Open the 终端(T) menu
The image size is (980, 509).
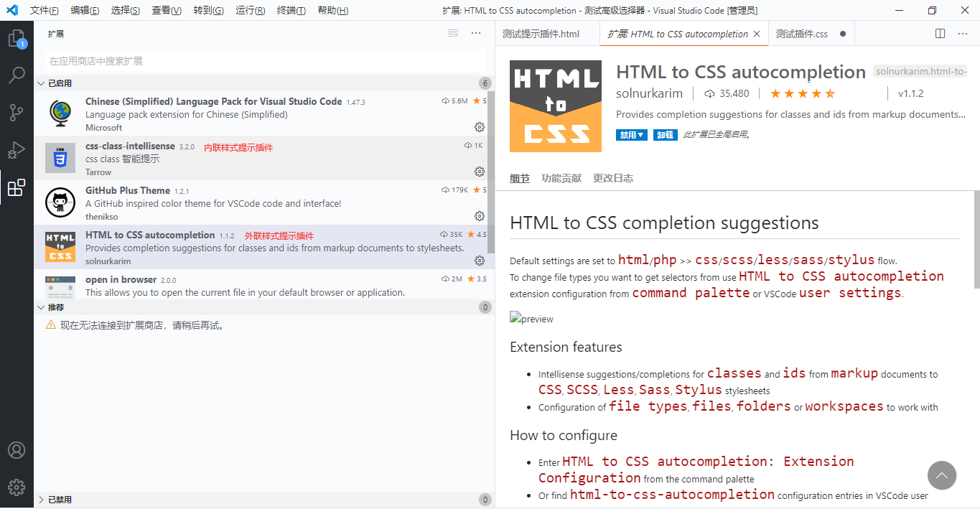(x=291, y=10)
